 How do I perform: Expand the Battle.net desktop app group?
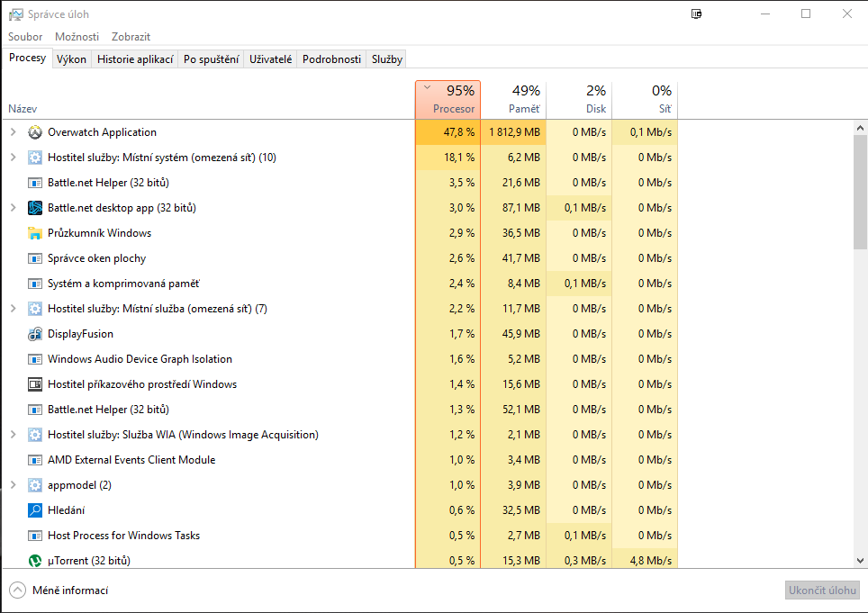(13, 208)
